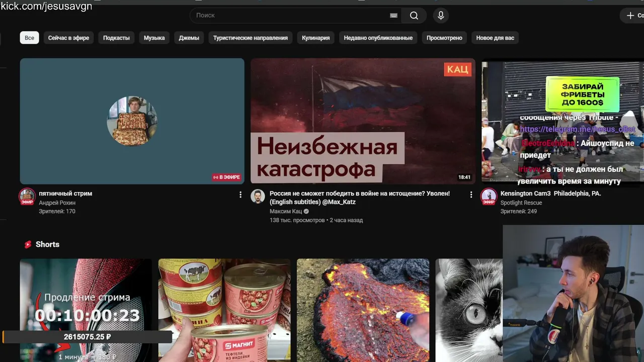
Task: Select the «Просмотрено» chip
Action: click(x=444, y=38)
